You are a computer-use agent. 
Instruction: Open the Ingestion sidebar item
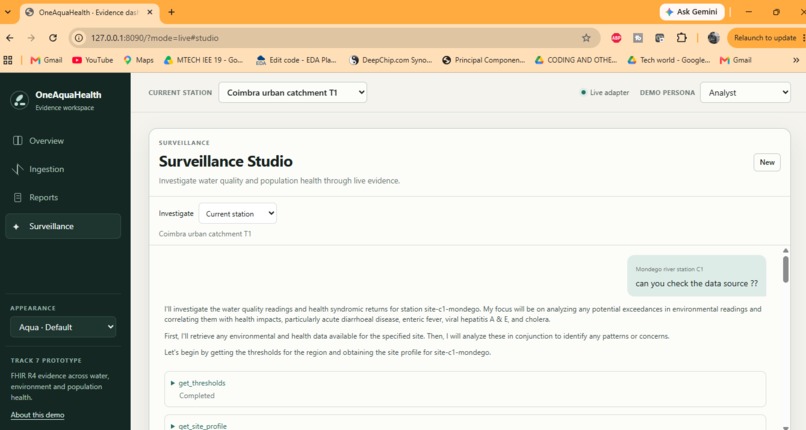[x=63, y=169]
